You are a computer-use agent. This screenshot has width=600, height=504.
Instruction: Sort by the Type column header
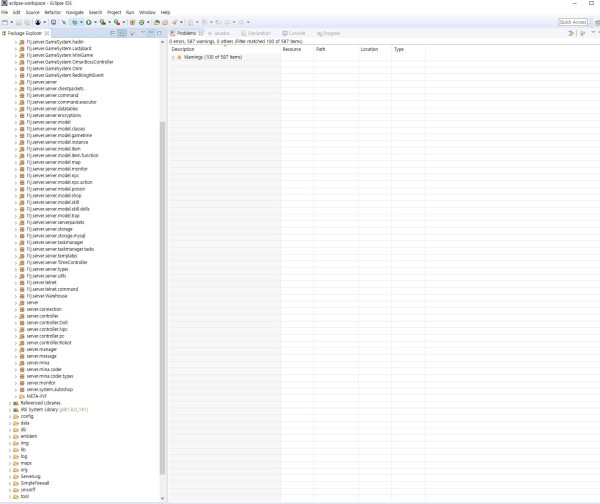pos(408,49)
